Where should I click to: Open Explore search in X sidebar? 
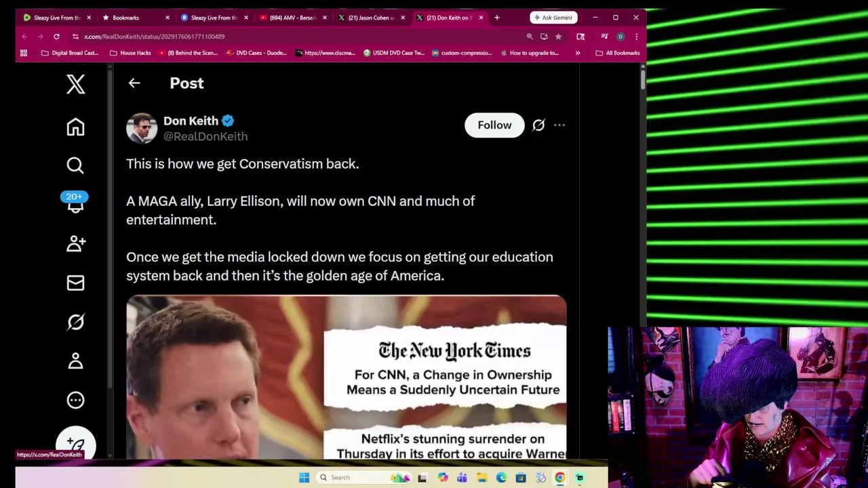(75, 165)
